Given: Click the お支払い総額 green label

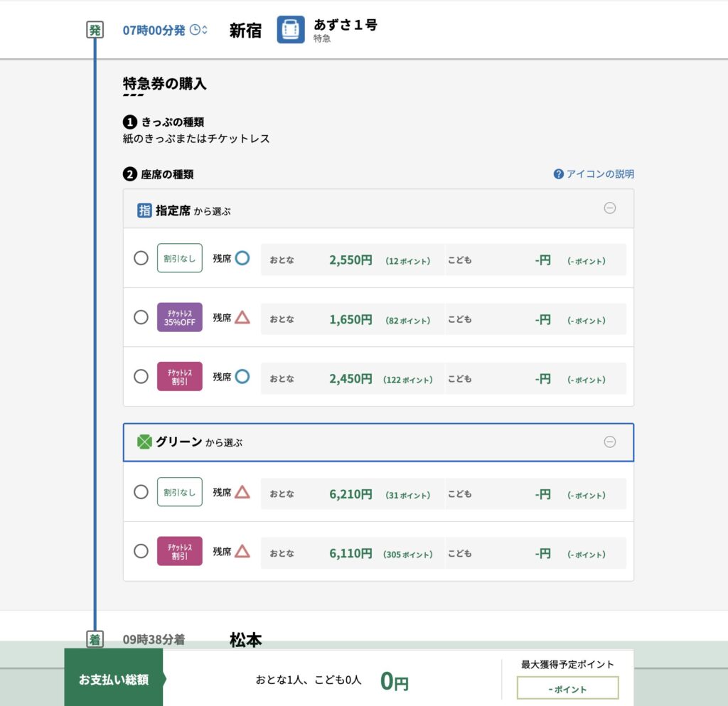Looking at the screenshot, I should pos(114,680).
